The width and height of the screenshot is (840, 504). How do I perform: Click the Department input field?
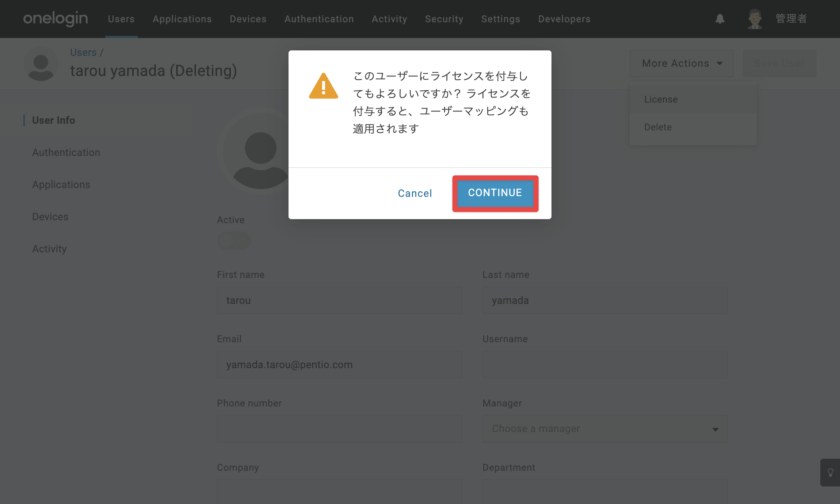click(x=605, y=492)
